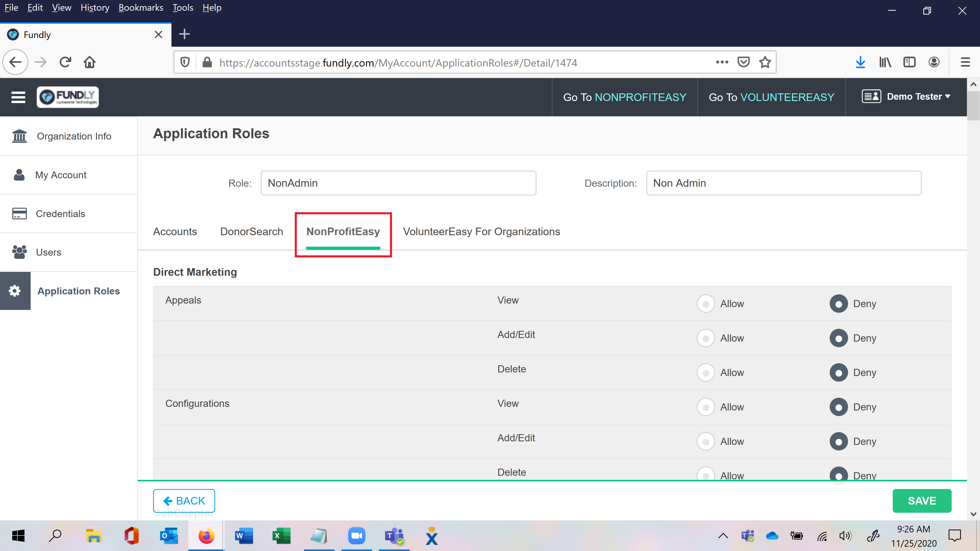Open the Bookmarks menu
980x551 pixels.
pos(141,8)
